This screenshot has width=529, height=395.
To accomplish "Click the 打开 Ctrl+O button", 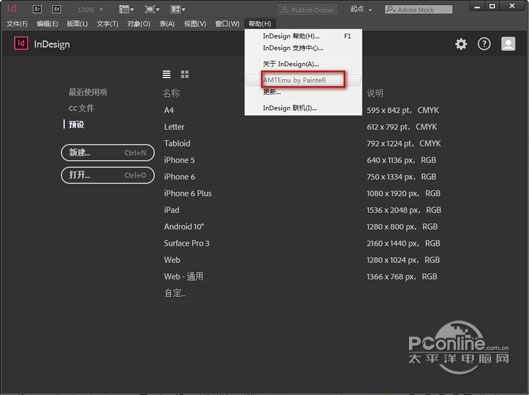I will (x=108, y=175).
